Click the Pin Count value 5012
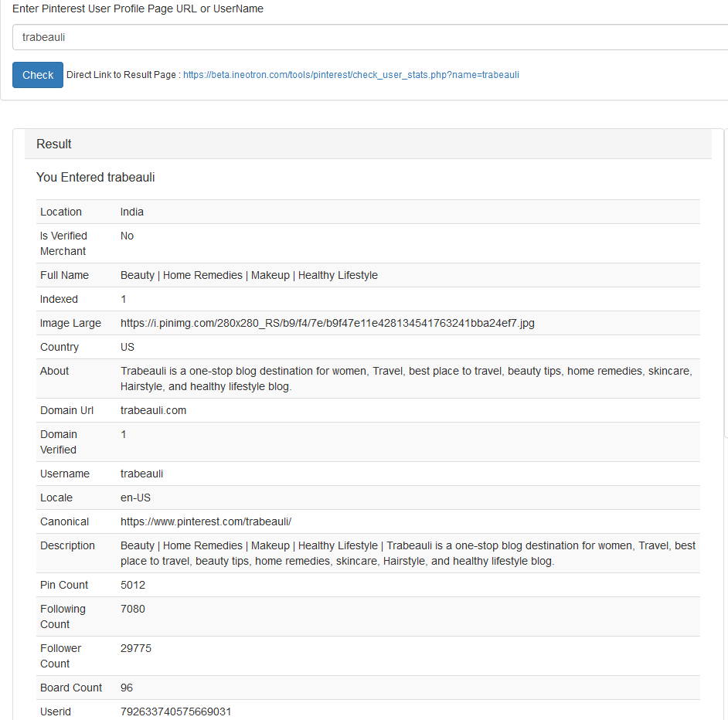728x720 pixels. point(133,585)
